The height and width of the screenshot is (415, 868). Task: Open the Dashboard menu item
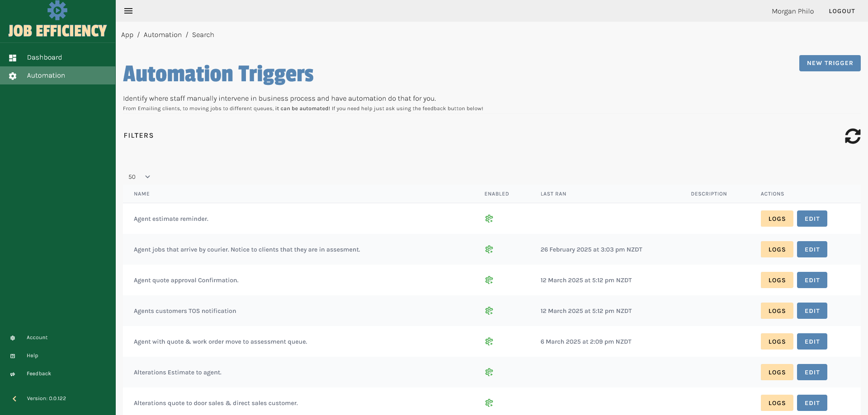point(44,57)
